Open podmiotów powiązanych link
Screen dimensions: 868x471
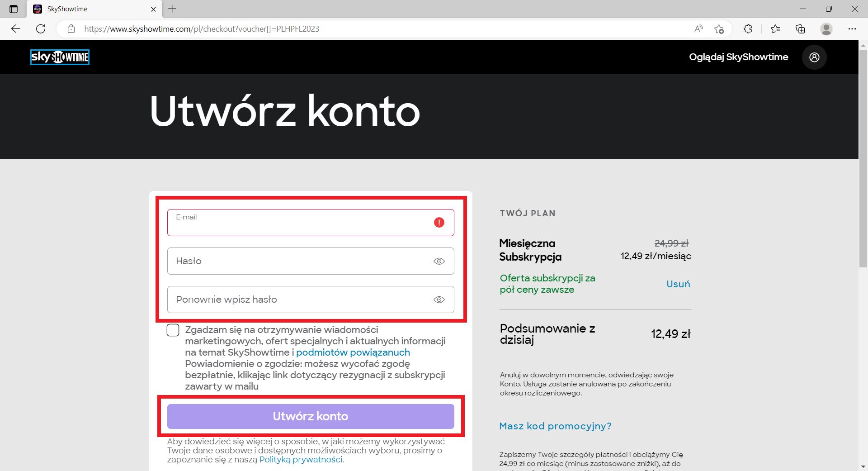point(353,352)
